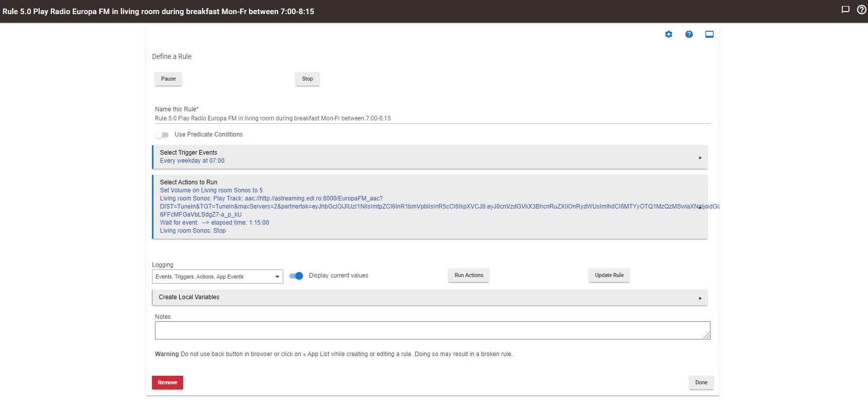The width and height of the screenshot is (868, 410).
Task: Click the Every weekday at 07:00 trigger
Action: coord(192,161)
